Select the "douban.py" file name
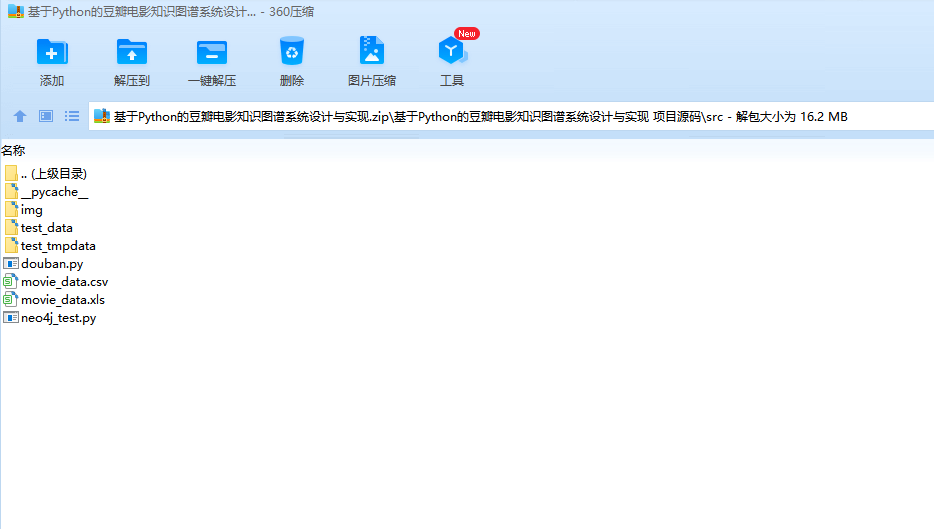This screenshot has width=934, height=529. 52,263
